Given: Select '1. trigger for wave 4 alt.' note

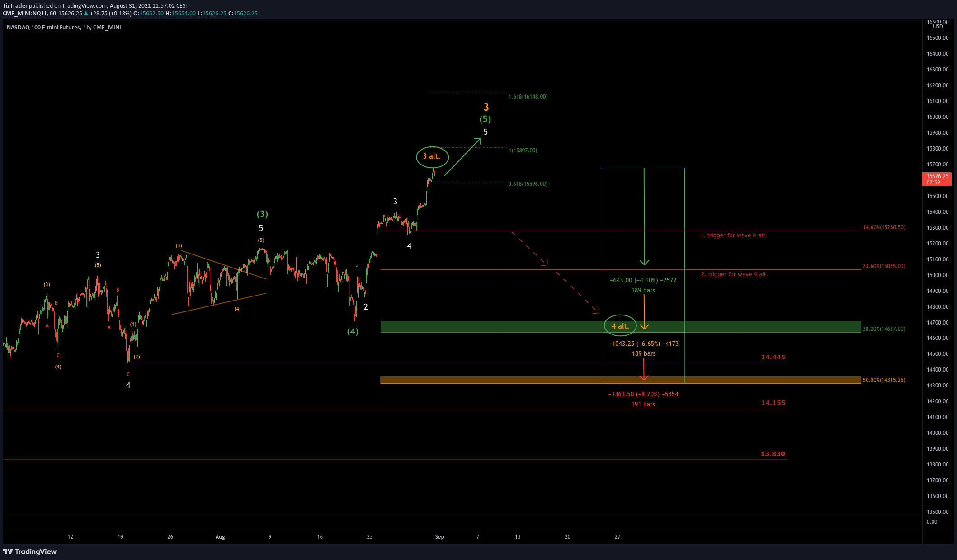Looking at the screenshot, I should 733,235.
